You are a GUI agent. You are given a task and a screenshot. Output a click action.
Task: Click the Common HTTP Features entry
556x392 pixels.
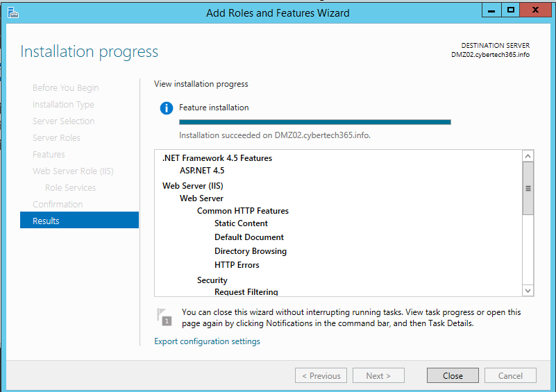[x=243, y=211]
